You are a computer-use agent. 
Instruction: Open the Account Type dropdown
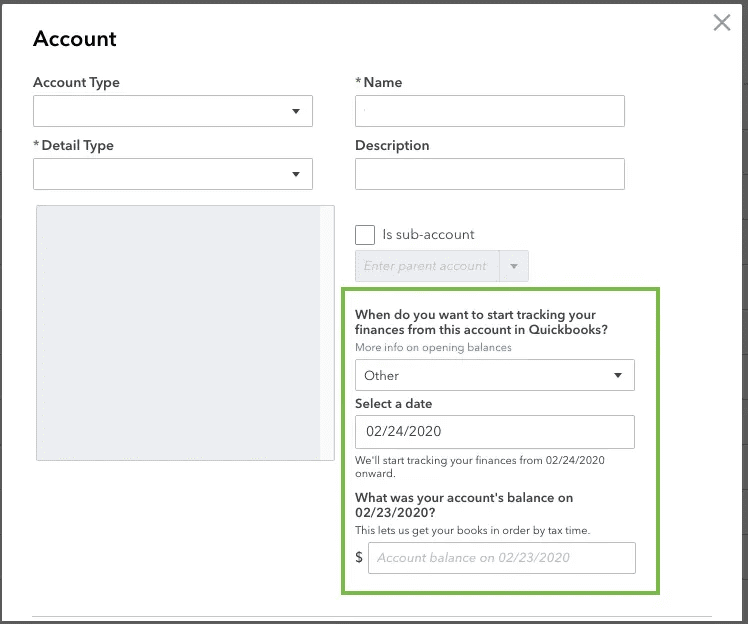click(173, 111)
